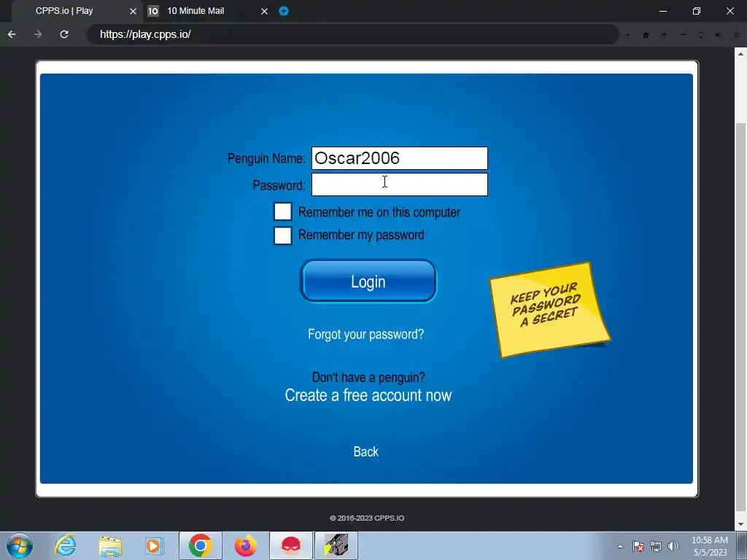Open the Forgot your password? link
The image size is (747, 560).
pos(366,334)
